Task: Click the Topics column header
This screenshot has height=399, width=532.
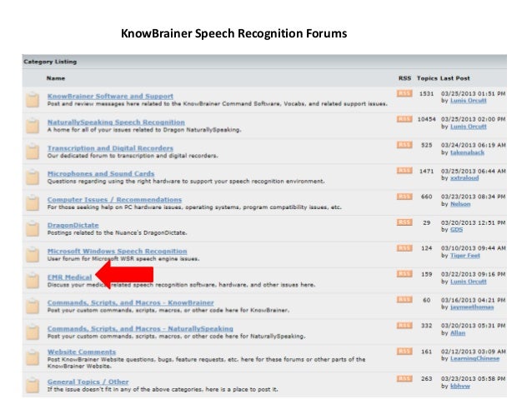Action: 427,78
